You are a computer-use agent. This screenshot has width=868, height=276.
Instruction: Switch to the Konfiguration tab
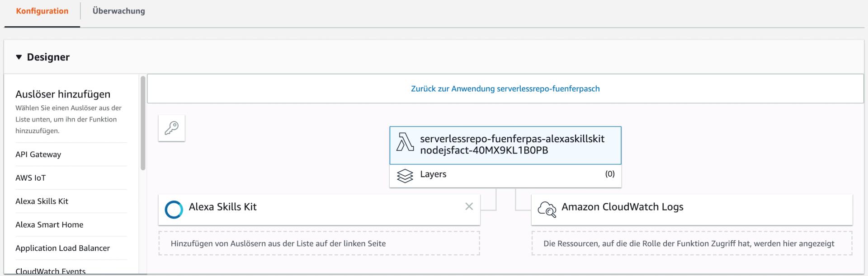click(42, 11)
